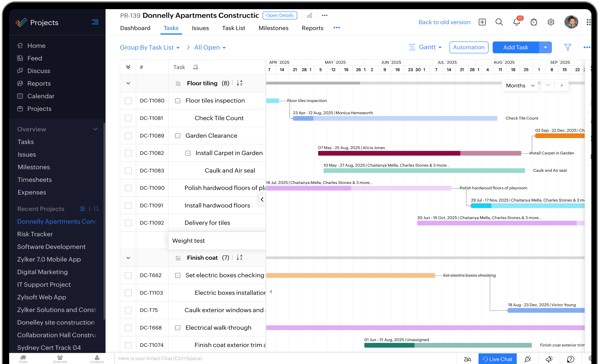
Task: Toggle checkbox for DC-T662 Set electric boxes checking
Action: [x=128, y=275]
